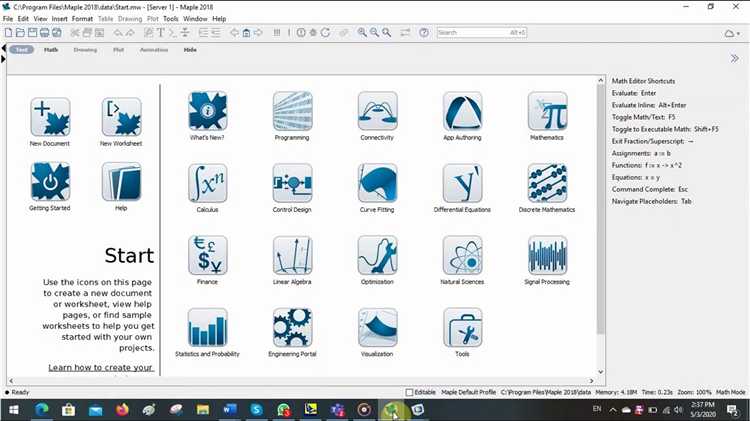This screenshot has width=750, height=421.
Task: Open the File menu
Action: pos(8,19)
